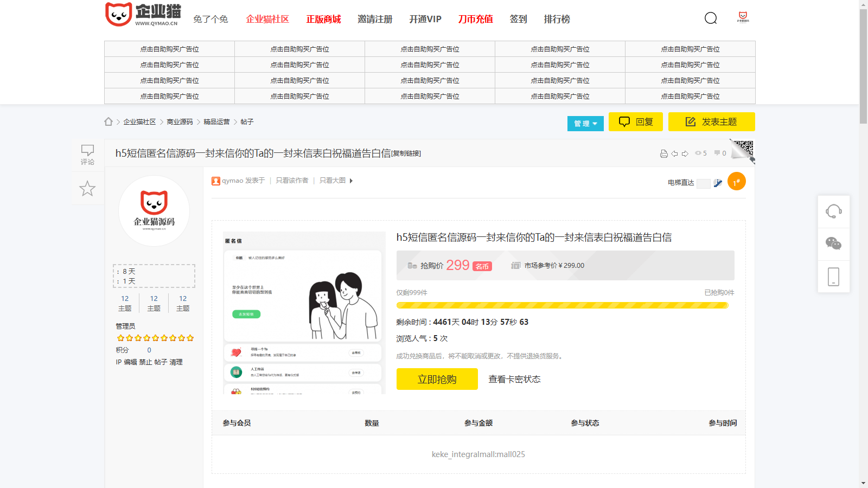868x488 pixels.
Task: Expand the triangle arrow after 只看大图
Action: pyautogui.click(x=351, y=181)
